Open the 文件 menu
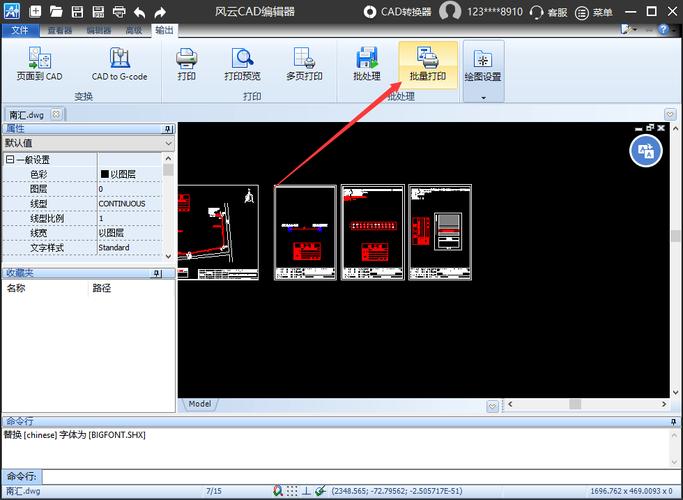Screen dimensions: 683x500 pos(18,30)
